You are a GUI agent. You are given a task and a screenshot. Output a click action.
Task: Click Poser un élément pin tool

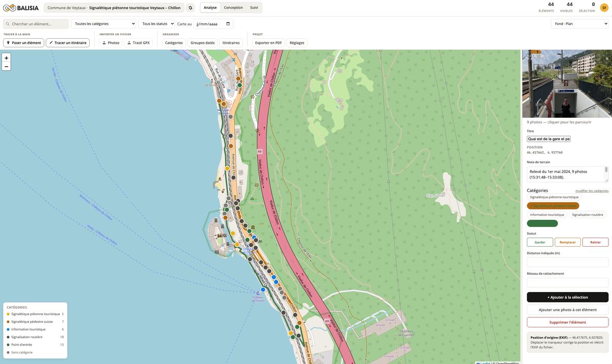(23, 43)
